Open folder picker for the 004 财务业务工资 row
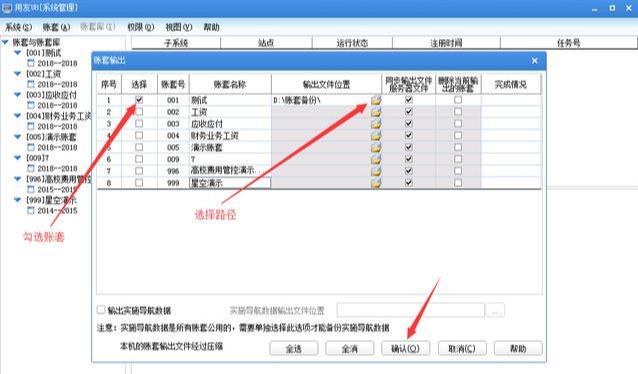 [x=376, y=136]
